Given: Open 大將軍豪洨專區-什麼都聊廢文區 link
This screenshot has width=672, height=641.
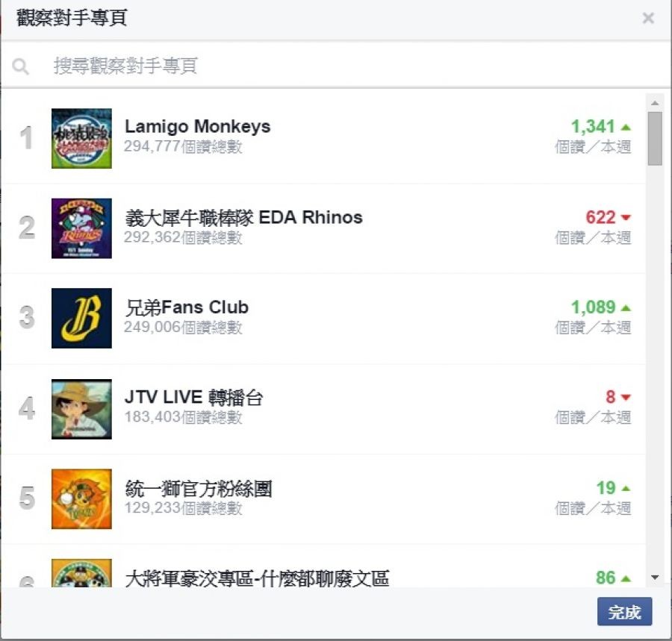Looking at the screenshot, I should [257, 578].
